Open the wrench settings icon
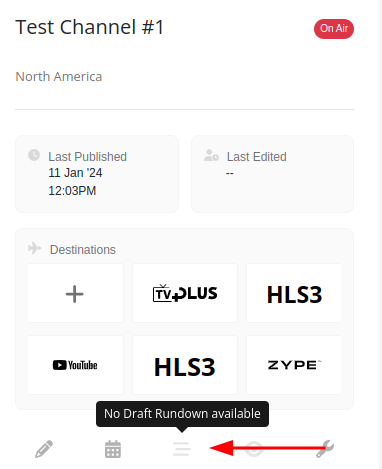The width and height of the screenshot is (382, 469). [x=325, y=449]
